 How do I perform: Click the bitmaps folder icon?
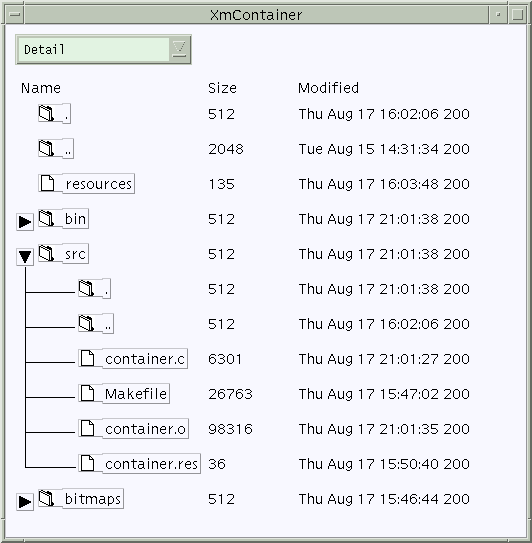[x=46, y=498]
